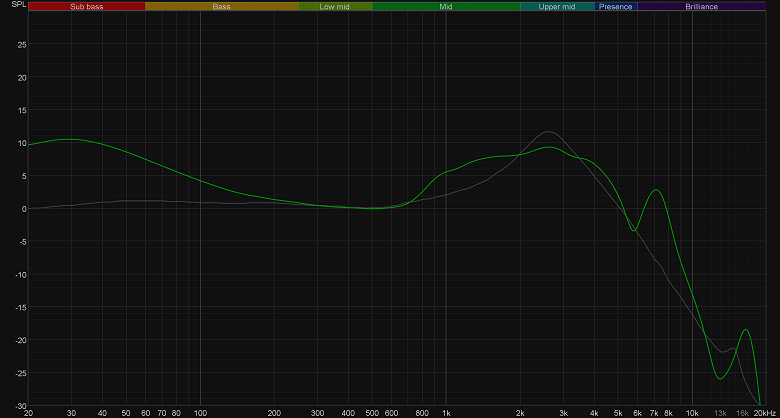The width and height of the screenshot is (780, 418).
Task: Click the 80 Hz frequency axis label
Action: [x=176, y=413]
